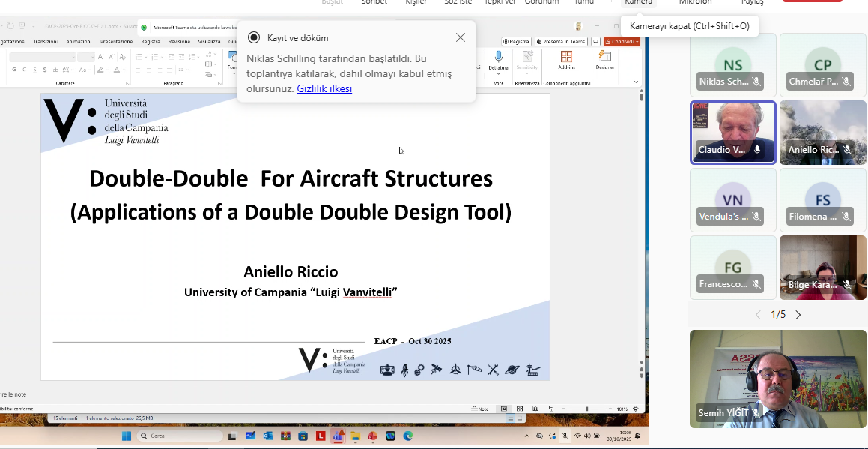Collapse the ribbon with chevron arrow
This screenshot has width=868, height=449.
point(636,82)
